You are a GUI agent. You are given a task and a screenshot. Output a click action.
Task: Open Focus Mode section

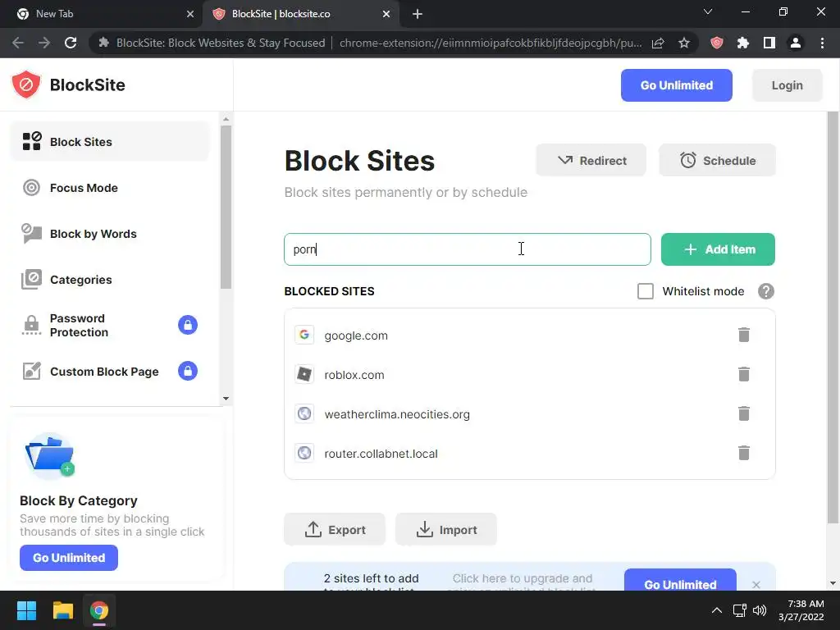click(x=110, y=188)
